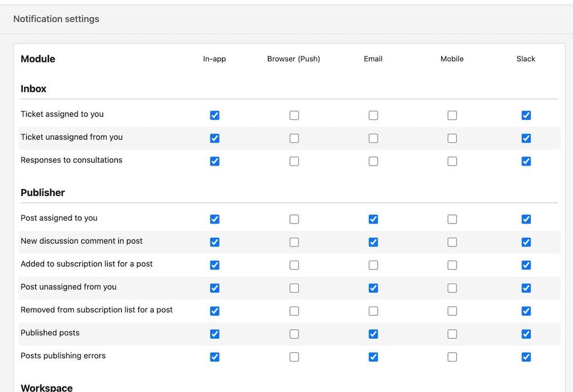Enable Mobile for Ticket assigned to you
The height and width of the screenshot is (392, 573).
click(x=452, y=115)
